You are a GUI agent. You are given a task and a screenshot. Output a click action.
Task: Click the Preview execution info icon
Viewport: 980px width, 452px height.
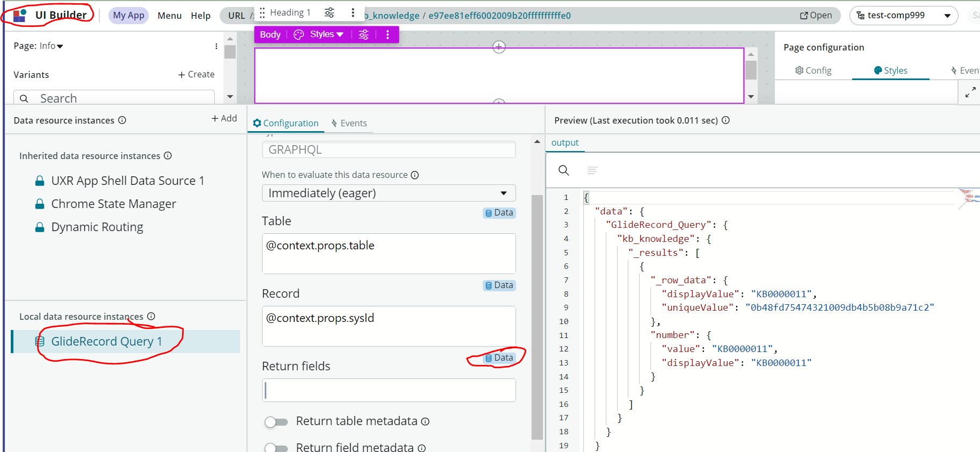coord(725,120)
